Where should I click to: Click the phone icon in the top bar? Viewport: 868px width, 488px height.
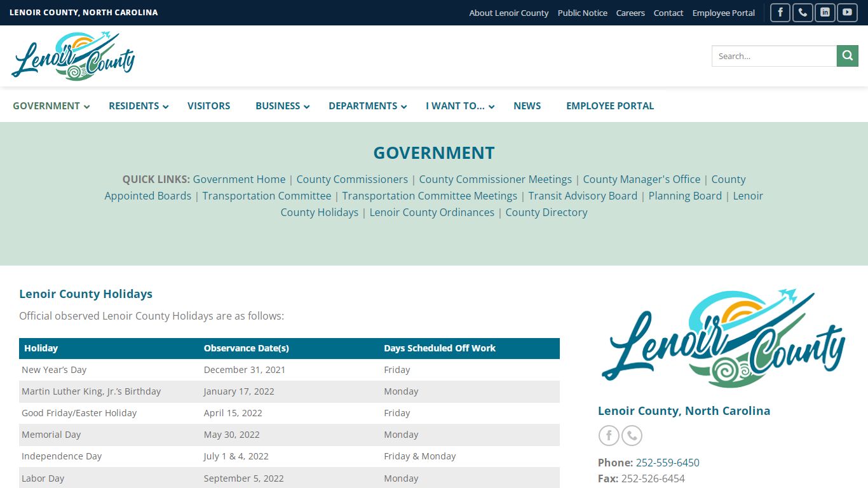coord(802,13)
